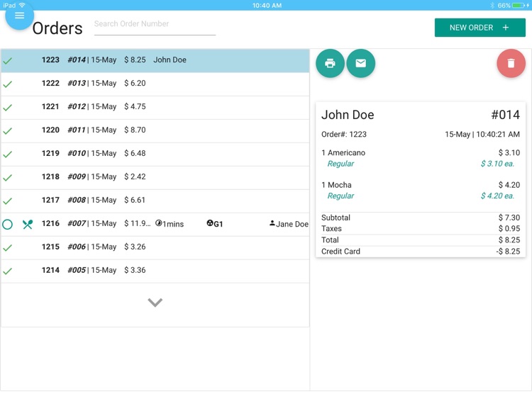This screenshot has width=532, height=399.
Task: Select order 1214 in list
Action: pos(155,271)
